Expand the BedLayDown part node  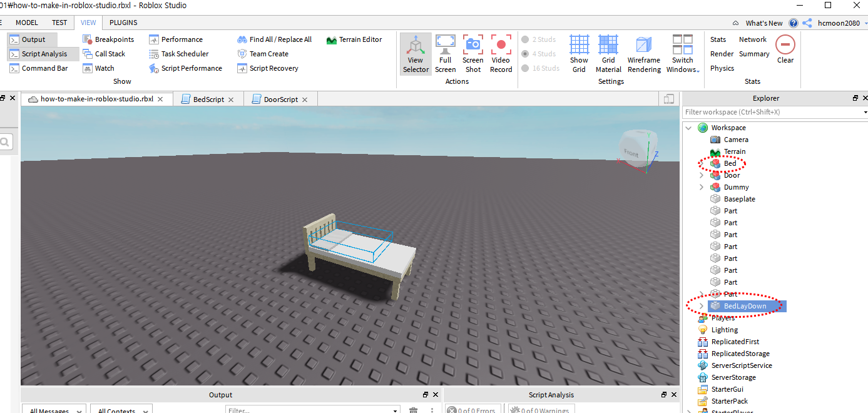702,306
